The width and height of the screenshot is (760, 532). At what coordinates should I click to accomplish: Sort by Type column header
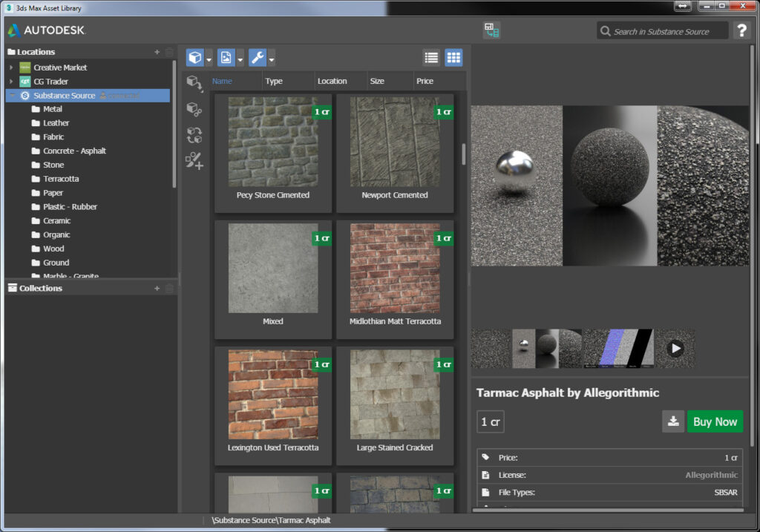click(x=274, y=81)
